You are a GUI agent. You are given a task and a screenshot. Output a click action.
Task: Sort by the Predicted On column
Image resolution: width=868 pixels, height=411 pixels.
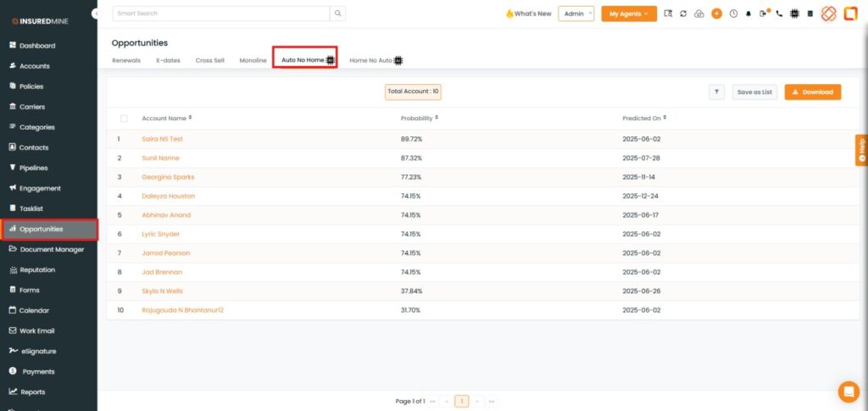click(644, 118)
